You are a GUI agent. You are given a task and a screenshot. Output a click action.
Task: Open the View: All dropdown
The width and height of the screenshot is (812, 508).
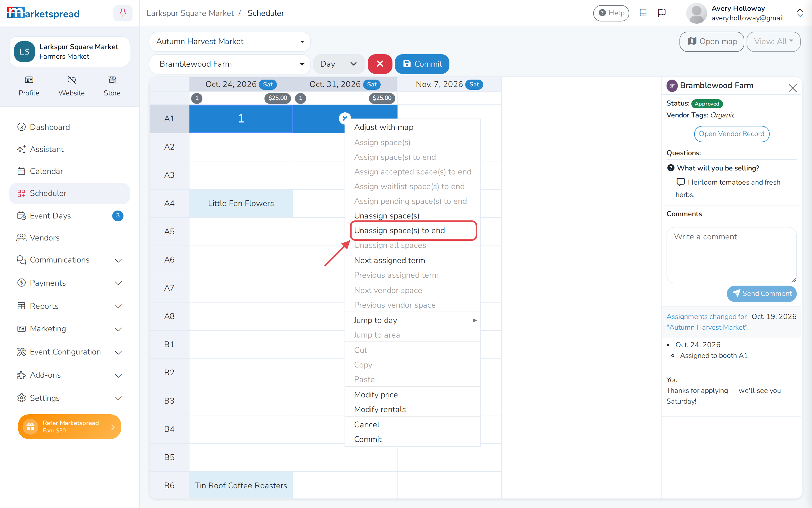click(x=773, y=42)
